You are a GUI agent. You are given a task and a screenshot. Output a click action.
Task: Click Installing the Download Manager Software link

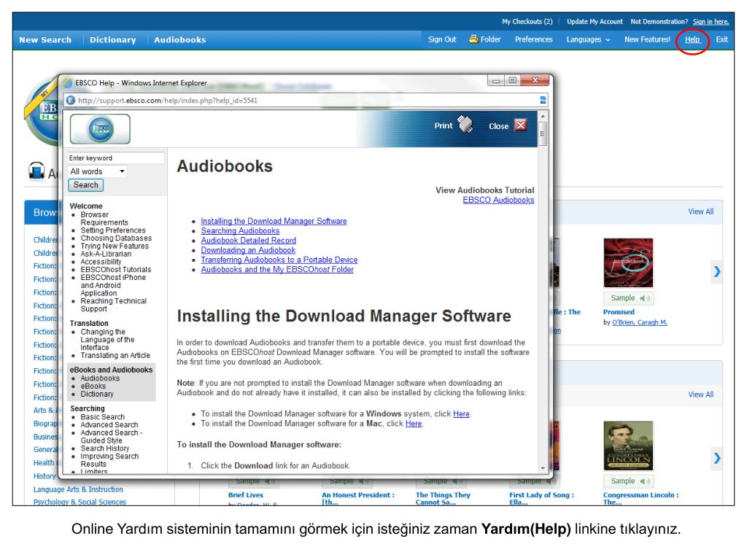[274, 221]
